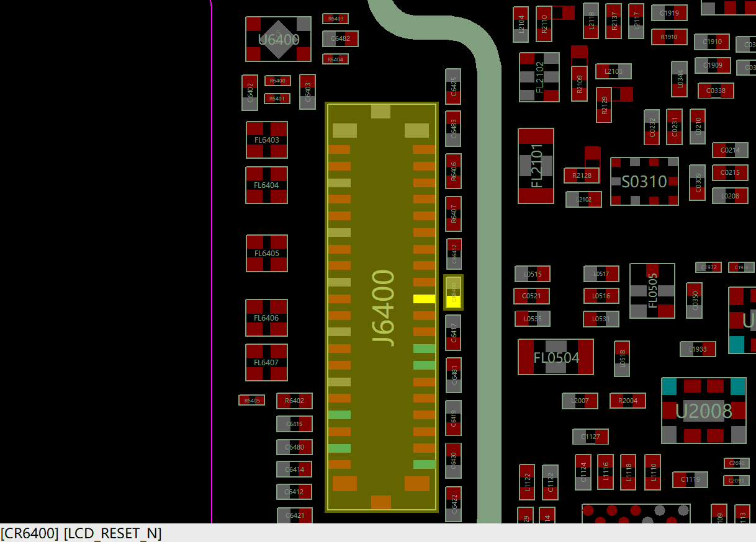The height and width of the screenshot is (542, 756).
Task: Select the S0310 component
Action: tap(644, 182)
